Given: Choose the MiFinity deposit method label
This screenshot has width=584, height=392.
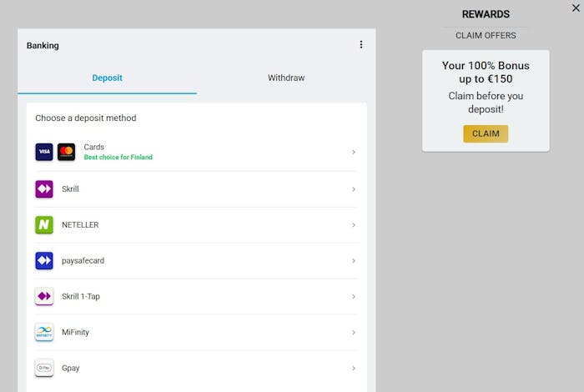Looking at the screenshot, I should click(75, 333).
